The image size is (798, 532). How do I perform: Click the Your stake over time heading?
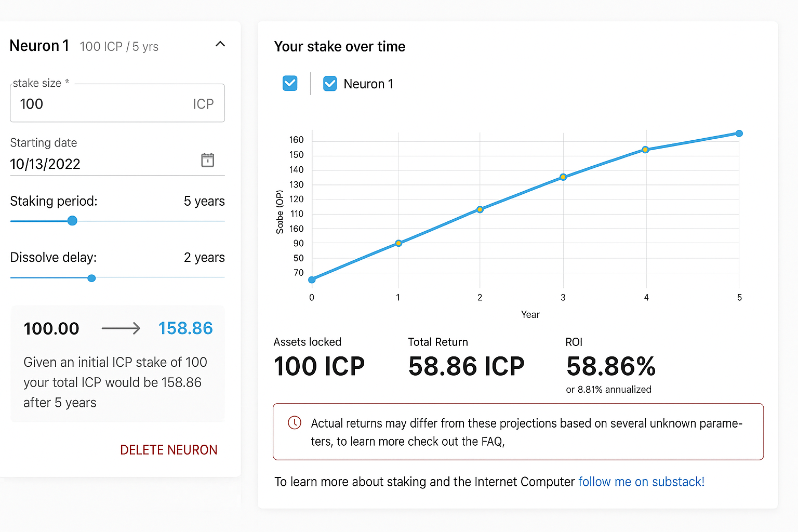click(x=340, y=46)
